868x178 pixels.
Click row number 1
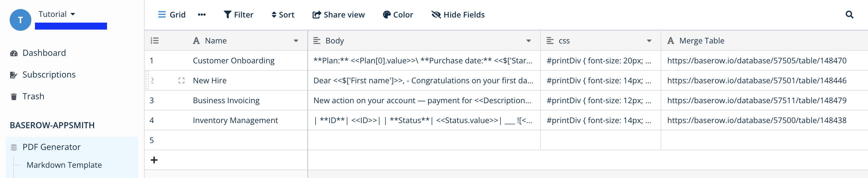click(152, 61)
